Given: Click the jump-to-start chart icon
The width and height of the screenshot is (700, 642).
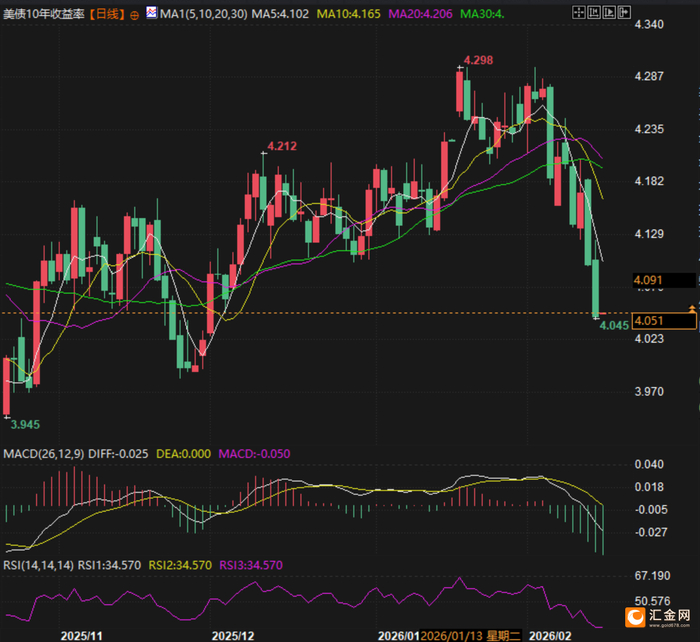Looking at the screenshot, I should pos(594,13).
